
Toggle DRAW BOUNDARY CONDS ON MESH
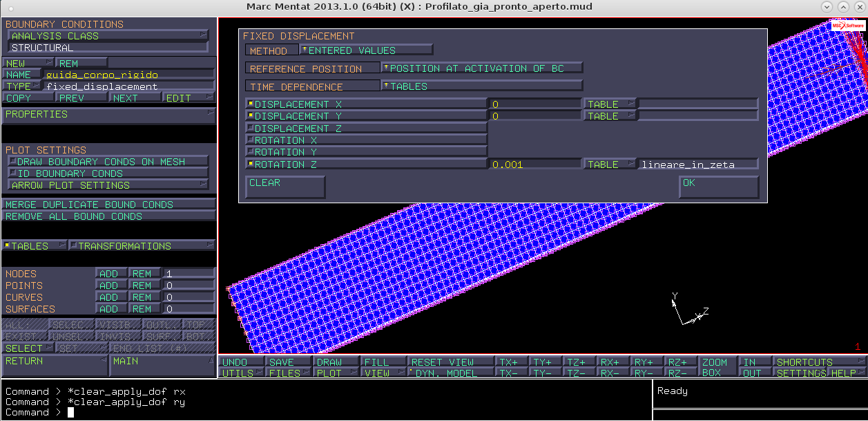(108, 162)
